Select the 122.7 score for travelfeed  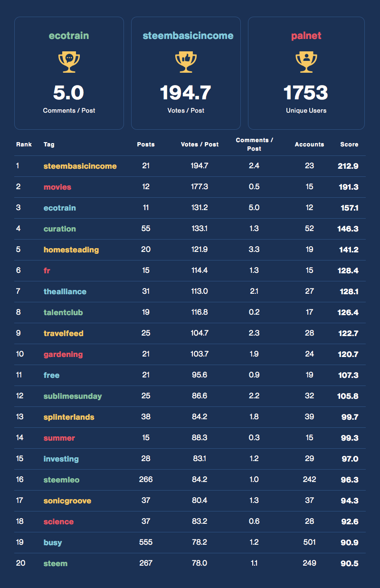click(349, 334)
